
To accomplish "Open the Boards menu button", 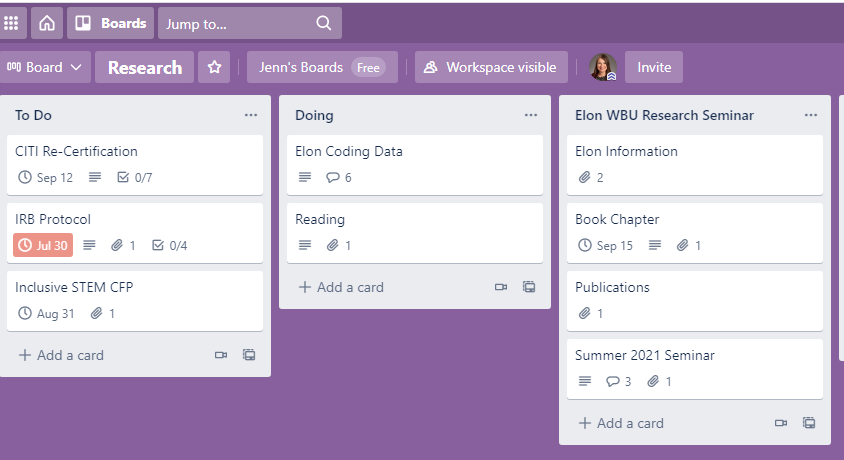I will [x=110, y=23].
